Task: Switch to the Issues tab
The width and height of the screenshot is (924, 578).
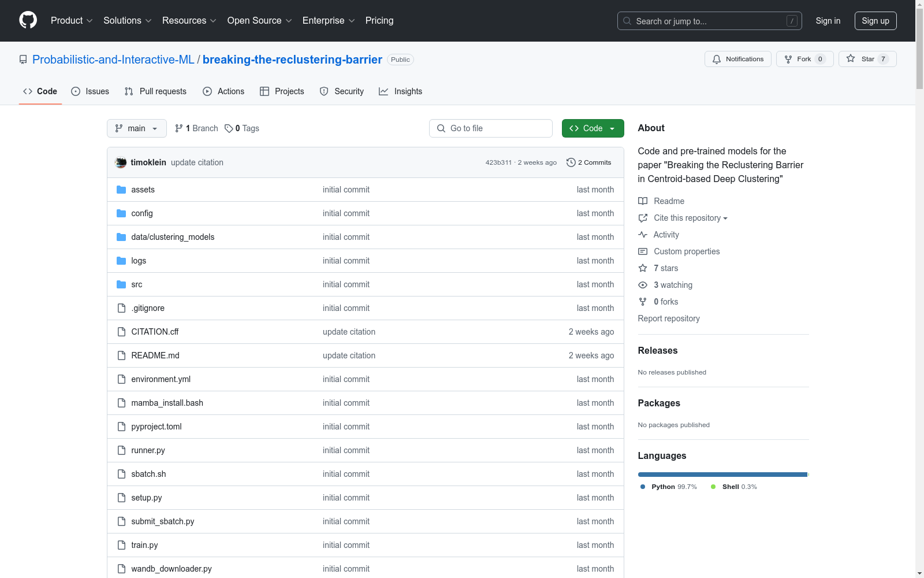Action: coord(90,91)
